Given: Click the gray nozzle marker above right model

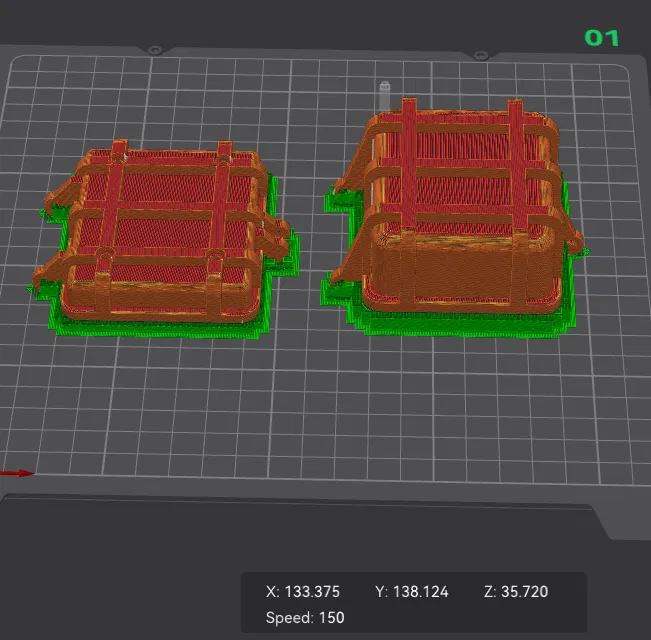Looking at the screenshot, I should tap(384, 95).
